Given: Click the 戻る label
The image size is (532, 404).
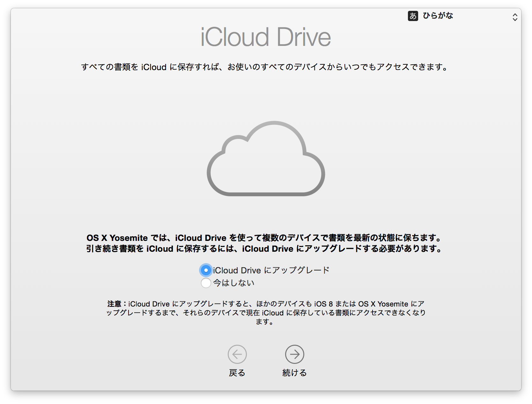Looking at the screenshot, I should tap(237, 373).
